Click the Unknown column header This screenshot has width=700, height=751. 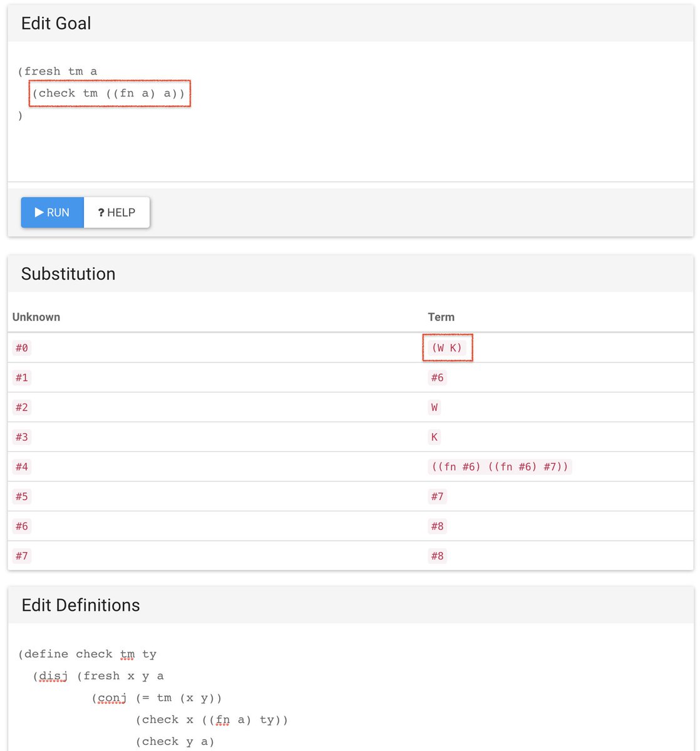coord(36,317)
